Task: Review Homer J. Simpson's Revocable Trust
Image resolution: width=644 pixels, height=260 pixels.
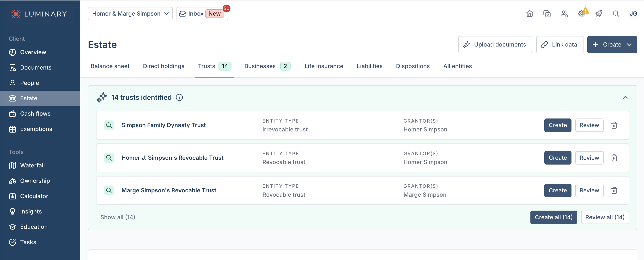Action: pyautogui.click(x=589, y=158)
